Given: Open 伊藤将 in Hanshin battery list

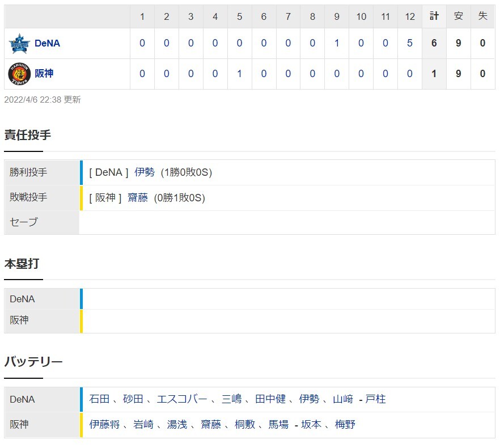Looking at the screenshot, I should (104, 424).
